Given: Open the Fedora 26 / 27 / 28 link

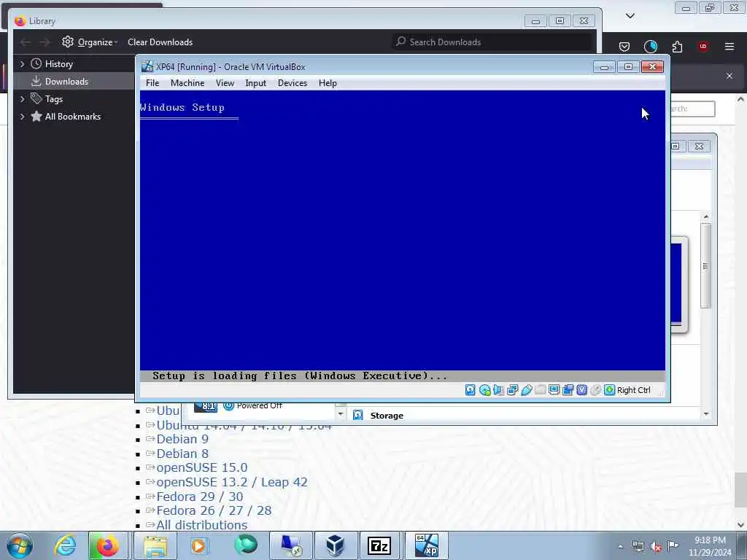Looking at the screenshot, I should click(214, 510).
